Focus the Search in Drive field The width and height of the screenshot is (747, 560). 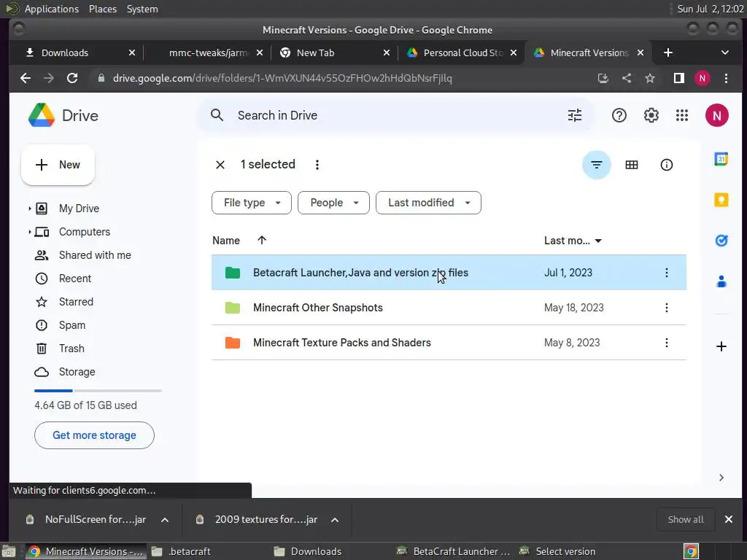[x=395, y=115]
